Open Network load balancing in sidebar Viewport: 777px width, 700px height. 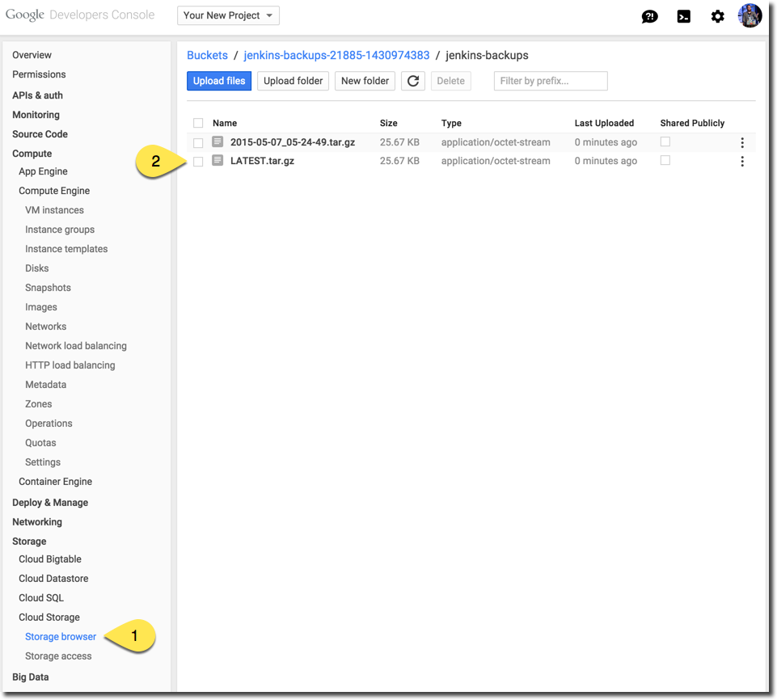click(76, 346)
